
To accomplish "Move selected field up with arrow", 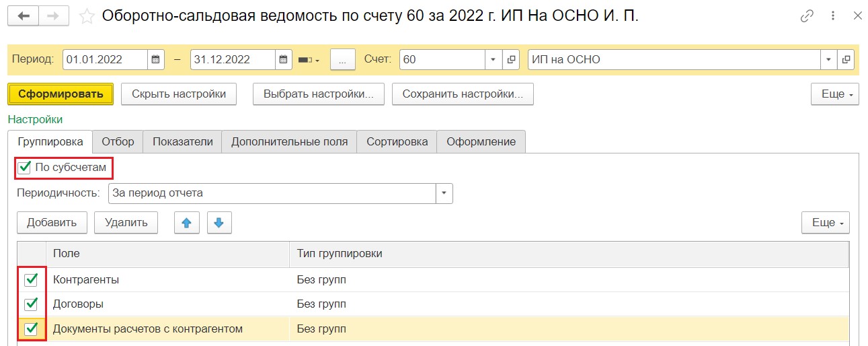I will [186, 223].
